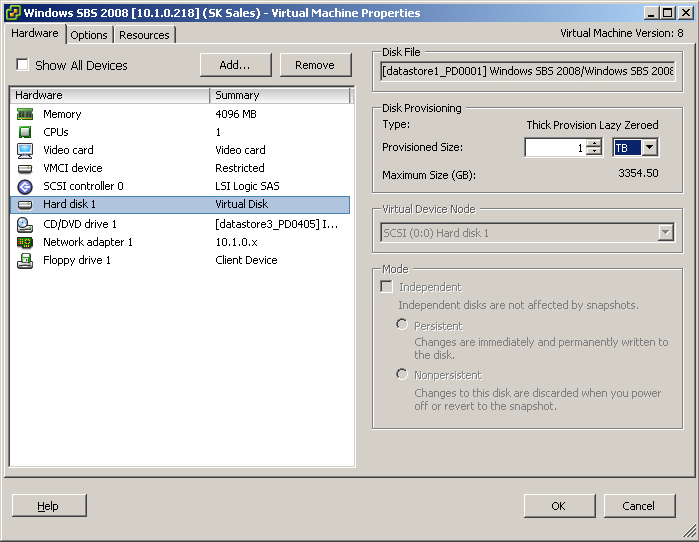Click the Provisioned Size input field
This screenshot has width=699, height=542.
coord(554,148)
